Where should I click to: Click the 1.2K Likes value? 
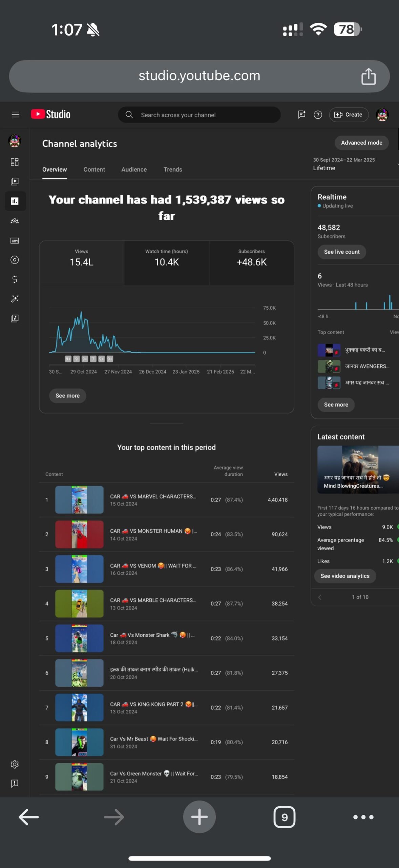pyautogui.click(x=387, y=561)
